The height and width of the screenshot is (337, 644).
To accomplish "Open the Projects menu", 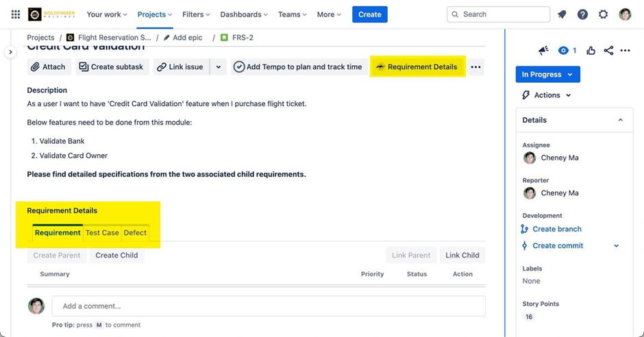I will pyautogui.click(x=154, y=14).
